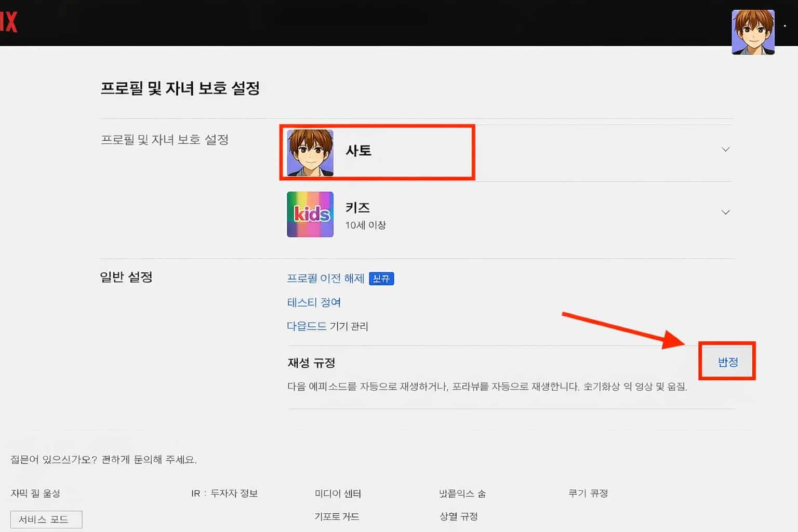
Task: Open the account profile avatar in top-right corner
Action: [753, 32]
